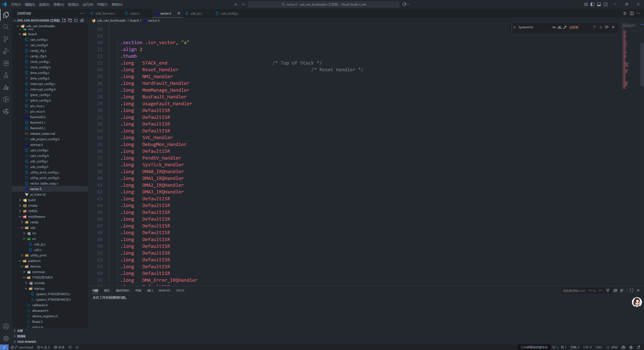Click the SystemInit find input field
Image resolution: width=644 pixels, height=350 pixels.
tap(532, 27)
